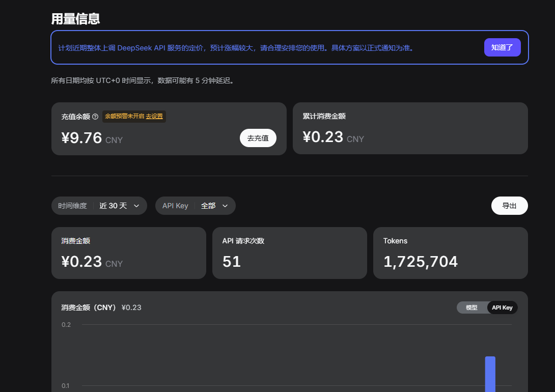Viewport: 555px width, 392px height.
Task: Switch the chart to API Key view
Action: 502,307
